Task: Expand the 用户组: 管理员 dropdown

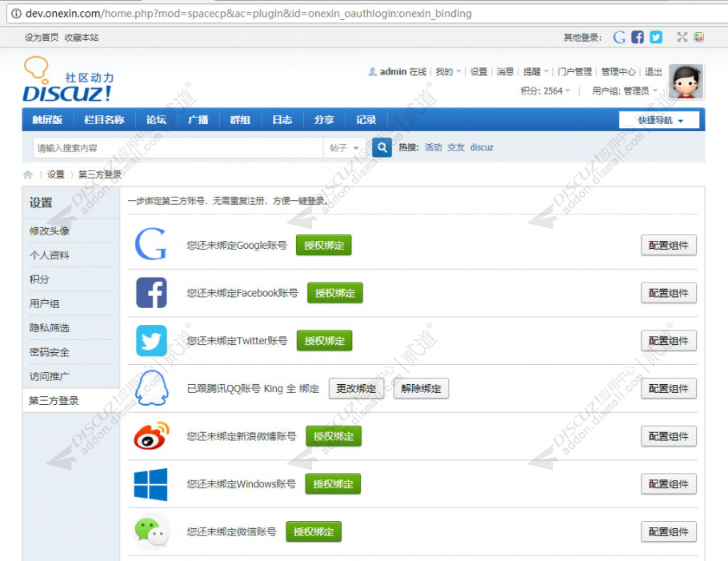Action: click(625, 91)
